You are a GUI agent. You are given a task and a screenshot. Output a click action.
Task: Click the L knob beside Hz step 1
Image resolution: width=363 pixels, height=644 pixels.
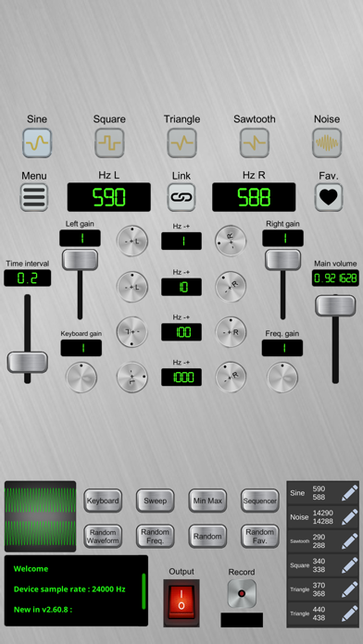(132, 241)
